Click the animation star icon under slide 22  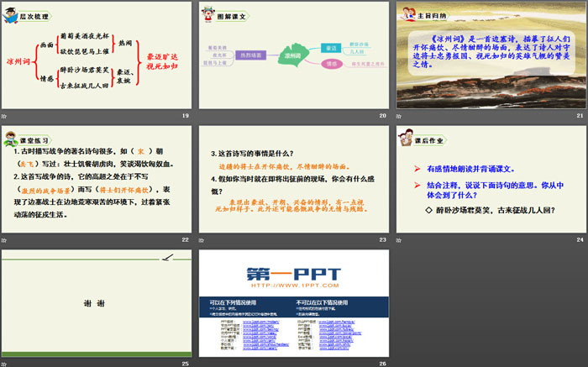4,239
